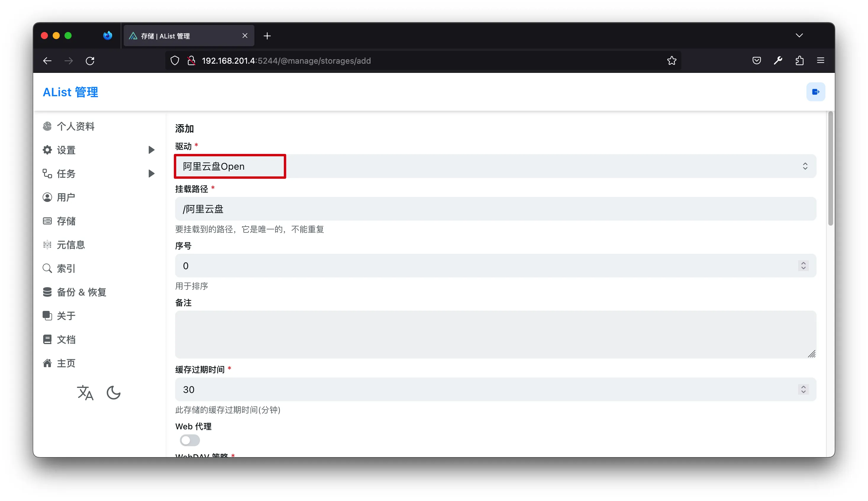Click the database icon beside 备份 & 恢复
Screen dimensions: 868x501
tap(47, 292)
